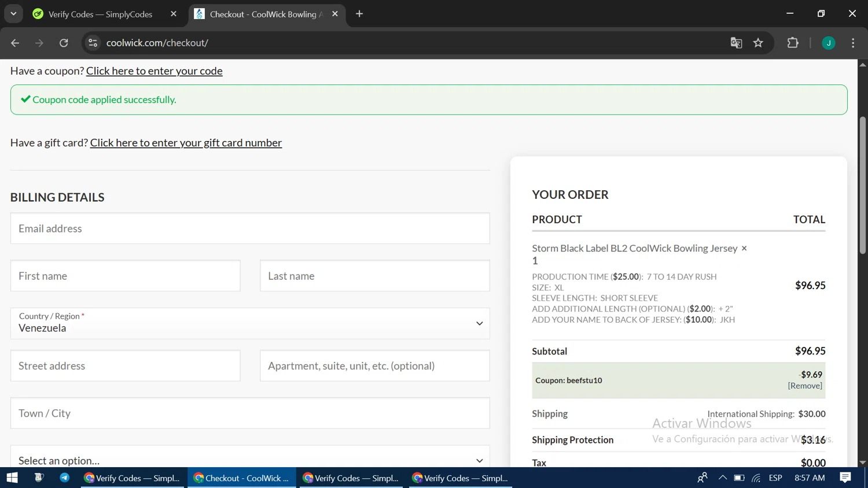Change the ESP input language
The image size is (868, 488).
[775, 478]
